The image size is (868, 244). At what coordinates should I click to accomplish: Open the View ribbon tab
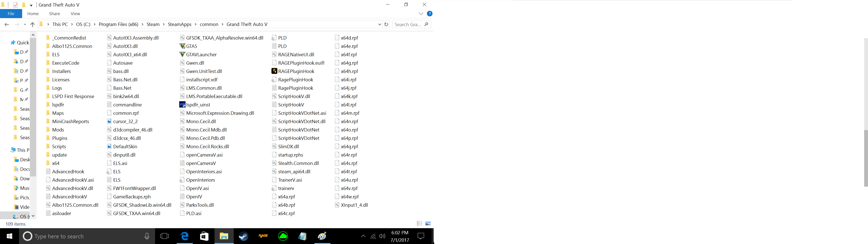point(75,14)
